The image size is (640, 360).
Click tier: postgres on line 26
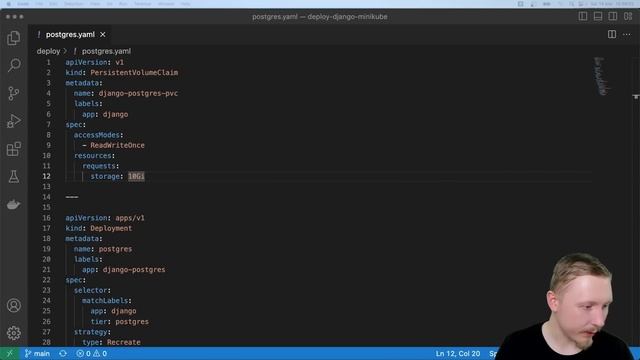[120, 322]
